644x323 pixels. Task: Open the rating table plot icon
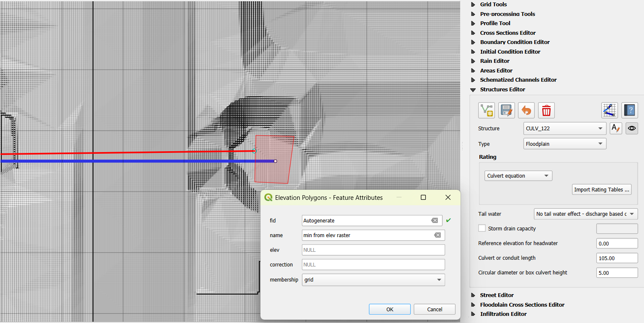click(609, 110)
